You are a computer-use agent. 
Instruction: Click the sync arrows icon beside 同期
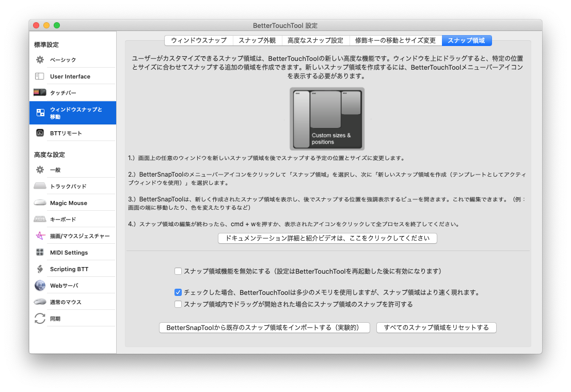pyautogui.click(x=40, y=319)
